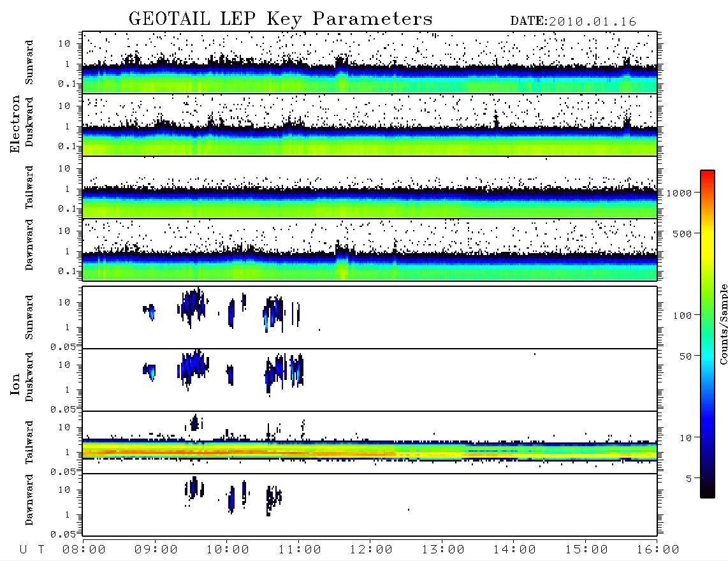Click the colorbar 50 tick label
The width and height of the screenshot is (728, 561).
click(x=686, y=356)
